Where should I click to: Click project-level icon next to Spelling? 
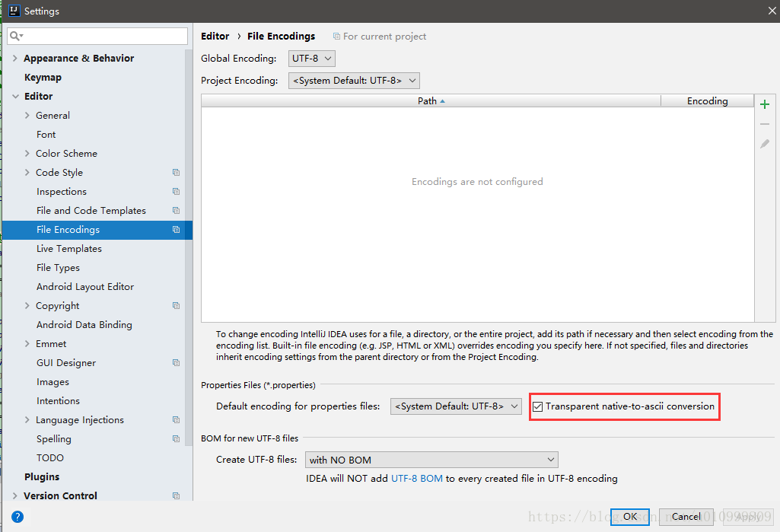click(176, 438)
